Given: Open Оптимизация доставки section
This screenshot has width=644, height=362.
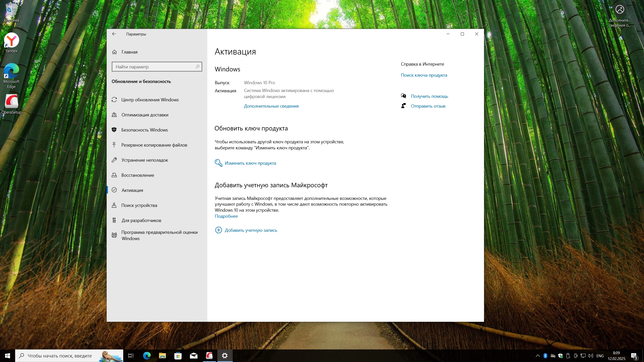Looking at the screenshot, I should click(x=145, y=115).
